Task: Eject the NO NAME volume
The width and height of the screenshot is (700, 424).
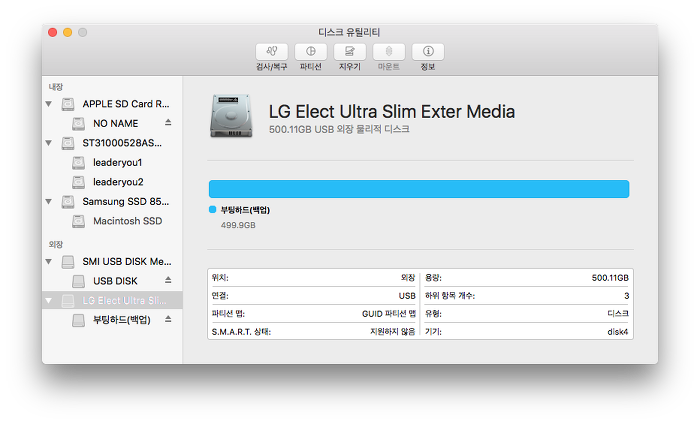Action: [168, 122]
